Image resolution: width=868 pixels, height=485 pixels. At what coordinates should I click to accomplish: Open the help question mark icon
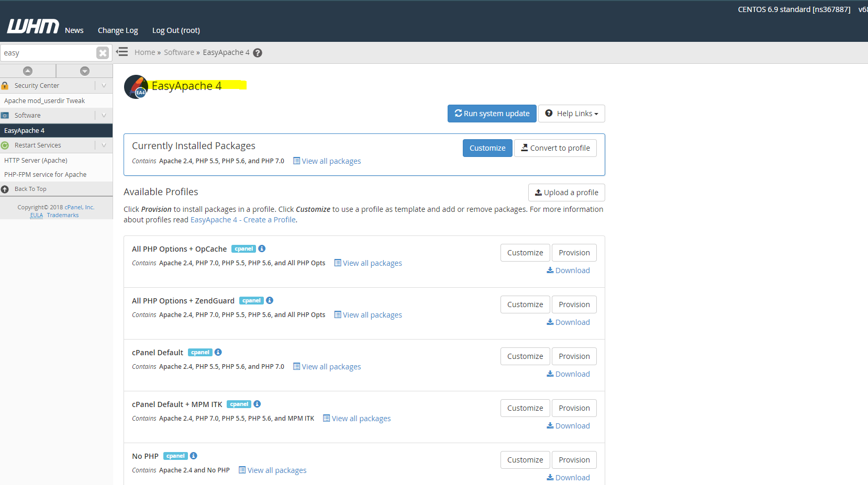coord(258,53)
